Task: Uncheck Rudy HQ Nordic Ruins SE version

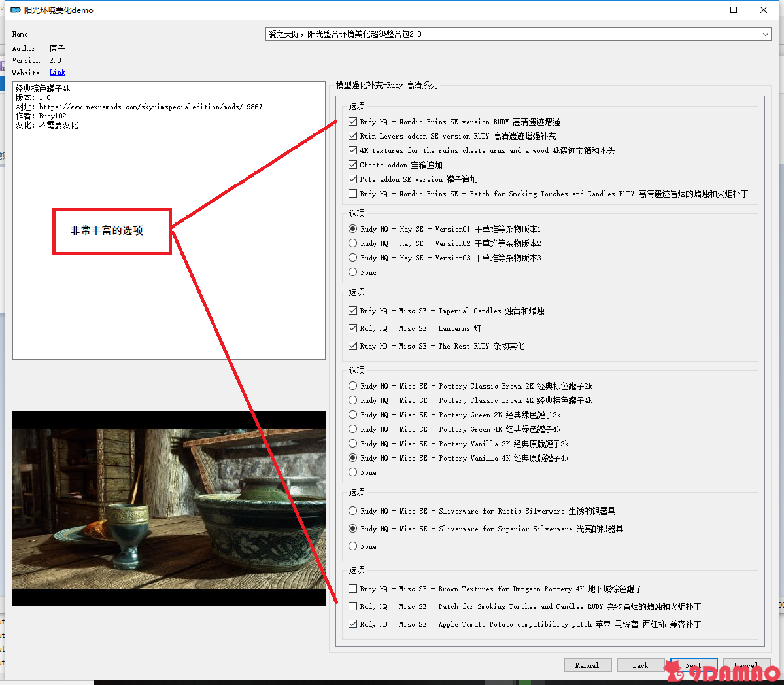Action: pyautogui.click(x=353, y=122)
